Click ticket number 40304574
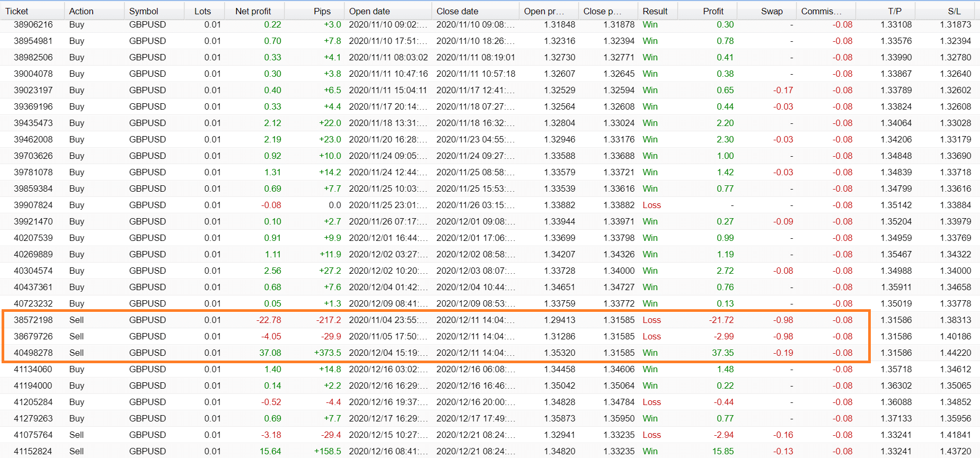 click(x=33, y=271)
